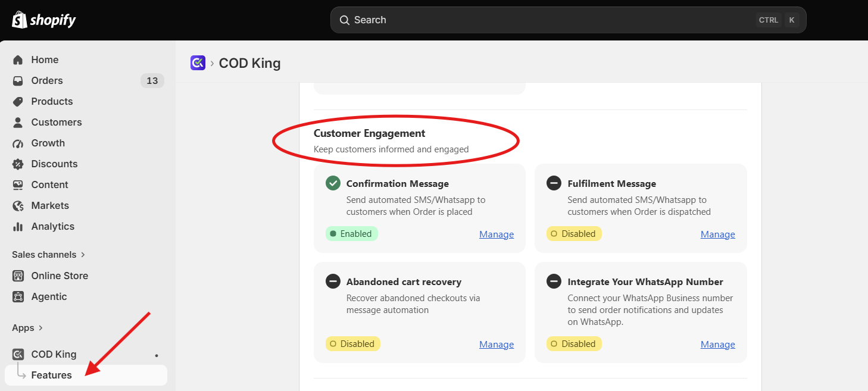Click the Content image icon
The width and height of the screenshot is (868, 391).
(x=18, y=185)
